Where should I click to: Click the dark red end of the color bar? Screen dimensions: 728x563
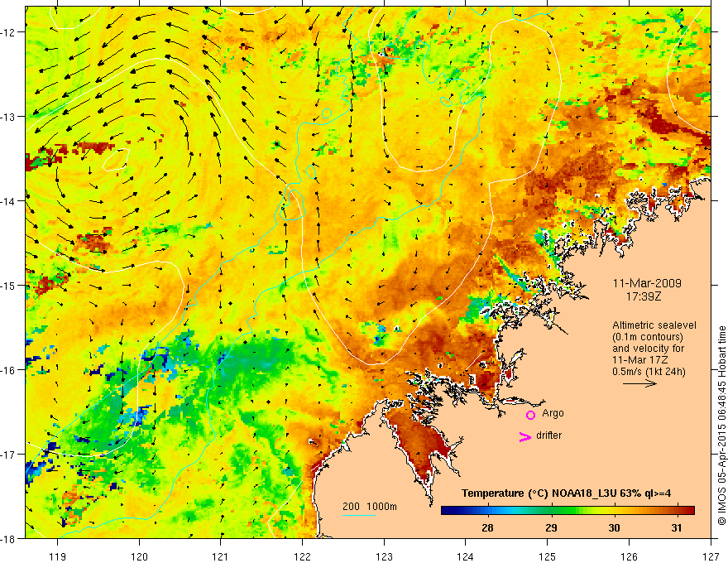click(689, 510)
